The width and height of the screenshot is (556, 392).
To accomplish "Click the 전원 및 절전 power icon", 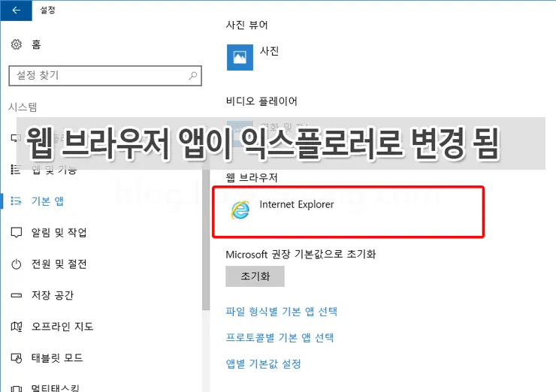I will tap(17, 264).
